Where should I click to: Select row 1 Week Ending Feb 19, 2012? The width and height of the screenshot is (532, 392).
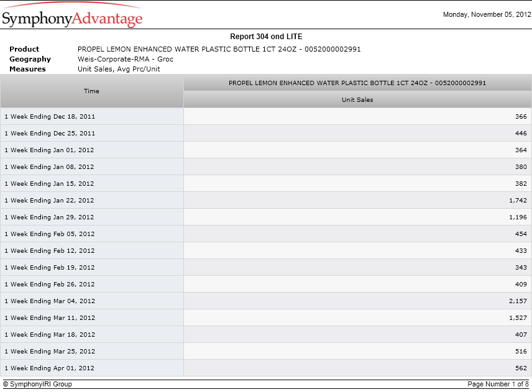click(266, 268)
